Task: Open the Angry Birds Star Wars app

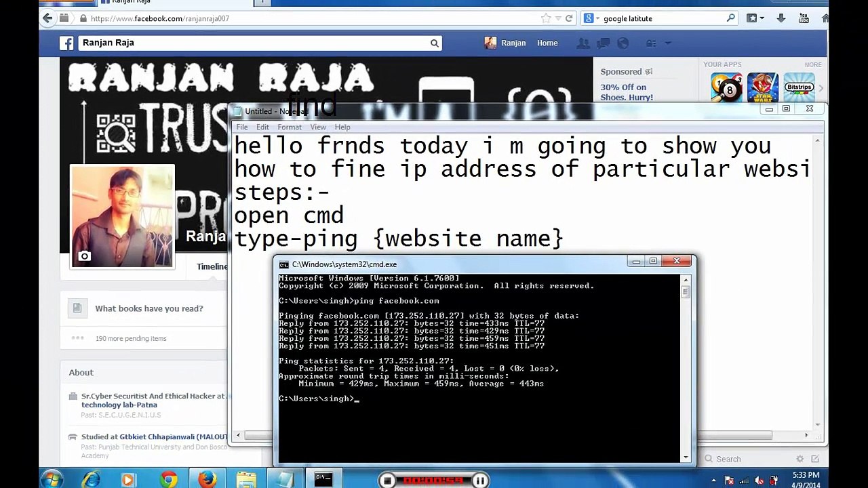Action: (x=763, y=87)
